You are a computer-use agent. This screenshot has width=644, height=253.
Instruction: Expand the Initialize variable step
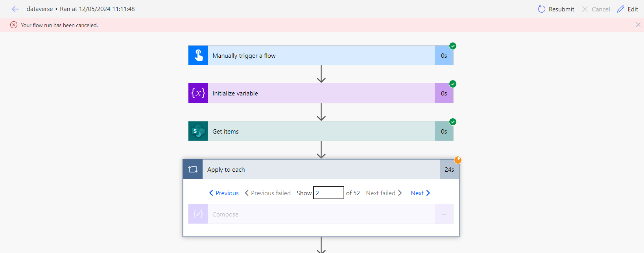[321, 93]
